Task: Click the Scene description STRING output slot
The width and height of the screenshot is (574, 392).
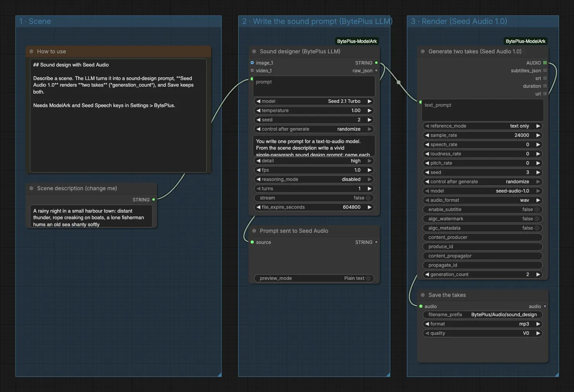Action: pyautogui.click(x=154, y=199)
